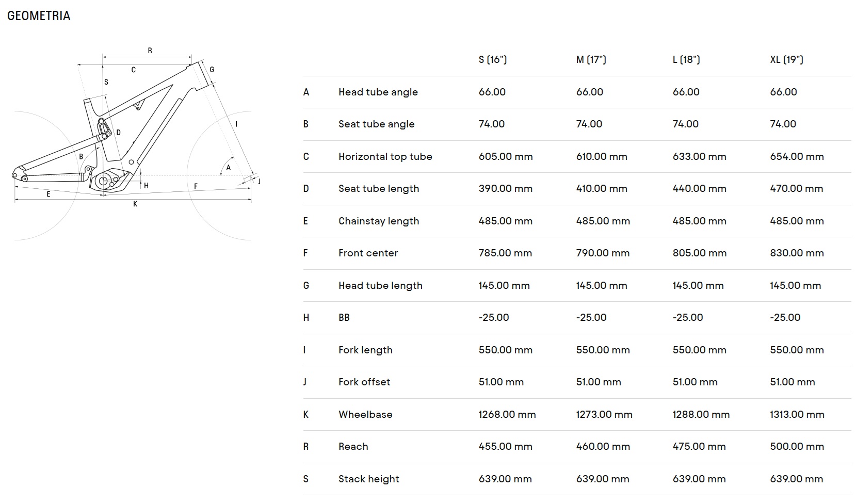
Task: Click the Chainstay length row label
Action: click(378, 221)
